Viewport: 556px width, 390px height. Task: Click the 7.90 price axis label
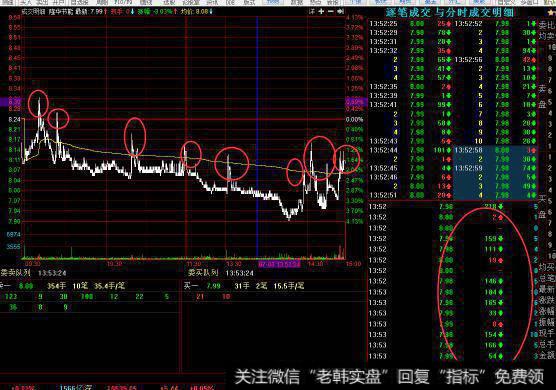pyautogui.click(x=15, y=221)
